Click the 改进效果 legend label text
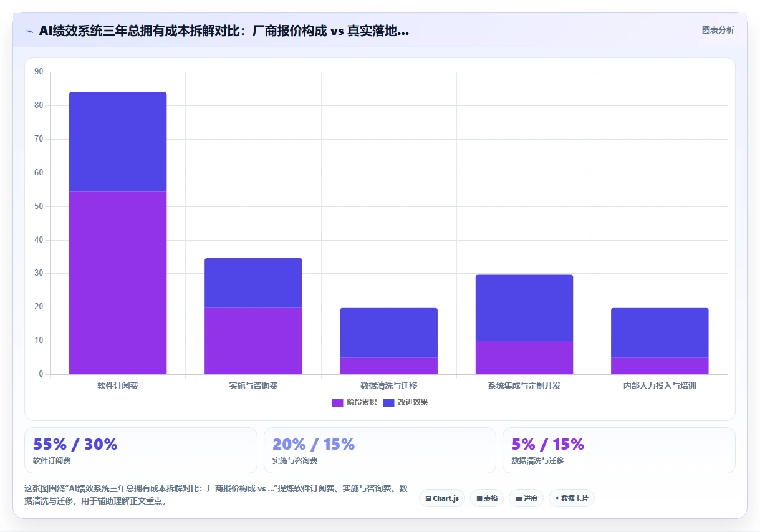Screen dimensions: 760x532 (413, 402)
